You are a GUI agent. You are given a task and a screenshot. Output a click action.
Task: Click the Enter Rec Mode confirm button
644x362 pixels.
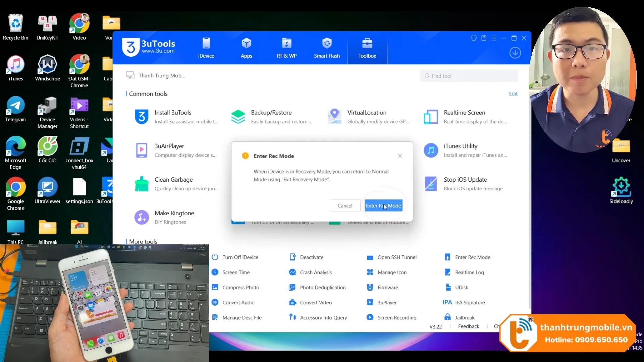pyautogui.click(x=383, y=205)
